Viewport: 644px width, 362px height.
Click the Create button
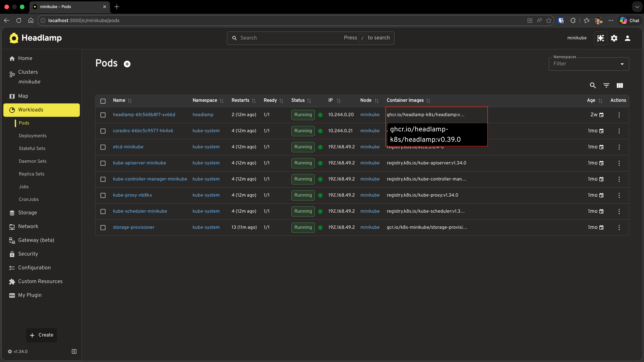pyautogui.click(x=41, y=335)
